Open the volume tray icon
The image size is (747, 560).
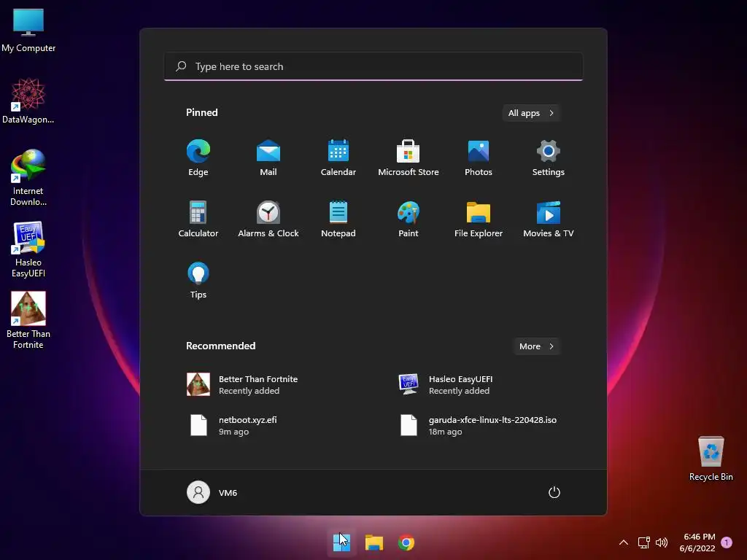click(x=662, y=542)
